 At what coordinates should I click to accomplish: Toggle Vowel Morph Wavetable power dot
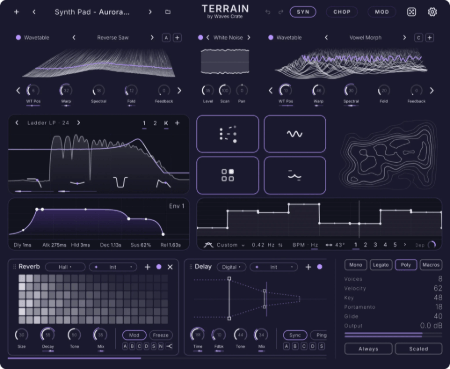point(271,38)
